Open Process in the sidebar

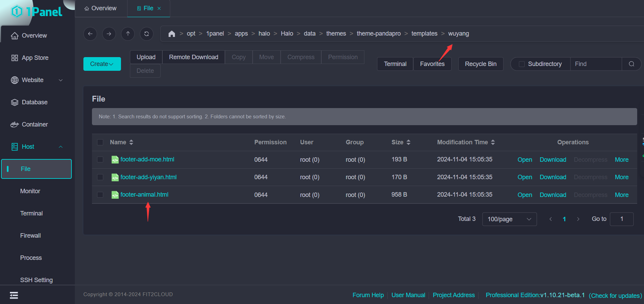click(x=31, y=258)
